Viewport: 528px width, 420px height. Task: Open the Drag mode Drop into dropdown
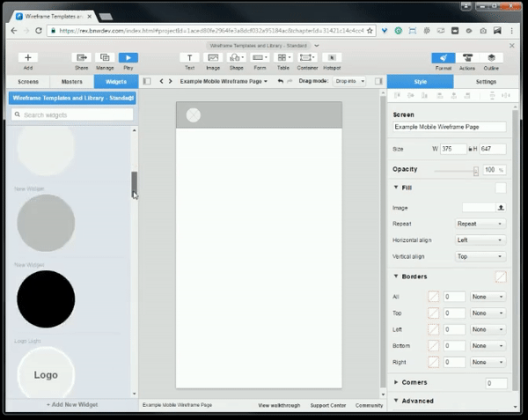pos(348,81)
